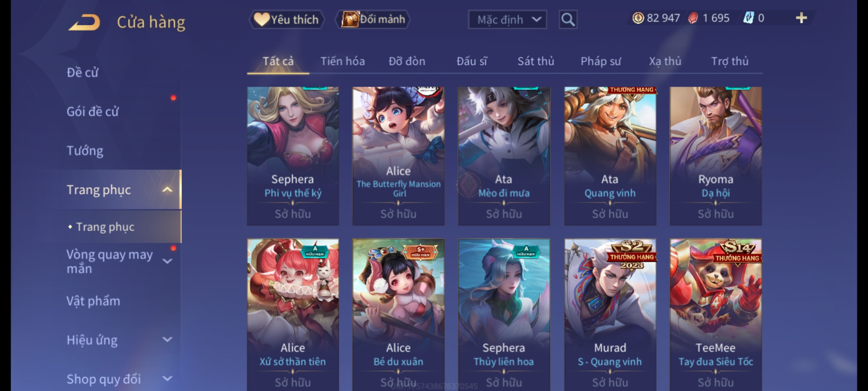This screenshot has height=391, width=868.
Task: Open the Mặc định sort dropdown
Action: [x=507, y=20]
